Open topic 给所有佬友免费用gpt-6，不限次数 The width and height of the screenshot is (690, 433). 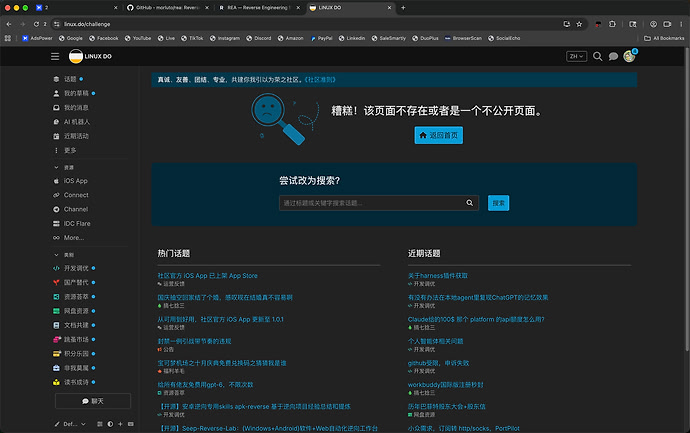point(205,385)
